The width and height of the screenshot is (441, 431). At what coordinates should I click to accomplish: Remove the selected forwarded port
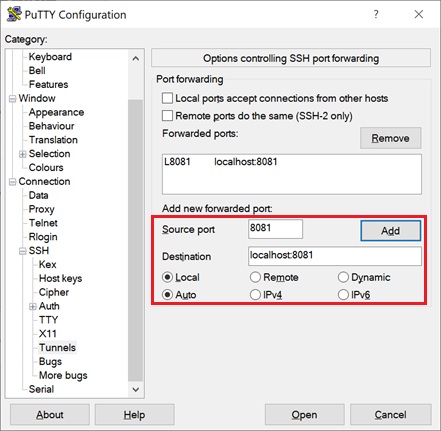point(390,138)
